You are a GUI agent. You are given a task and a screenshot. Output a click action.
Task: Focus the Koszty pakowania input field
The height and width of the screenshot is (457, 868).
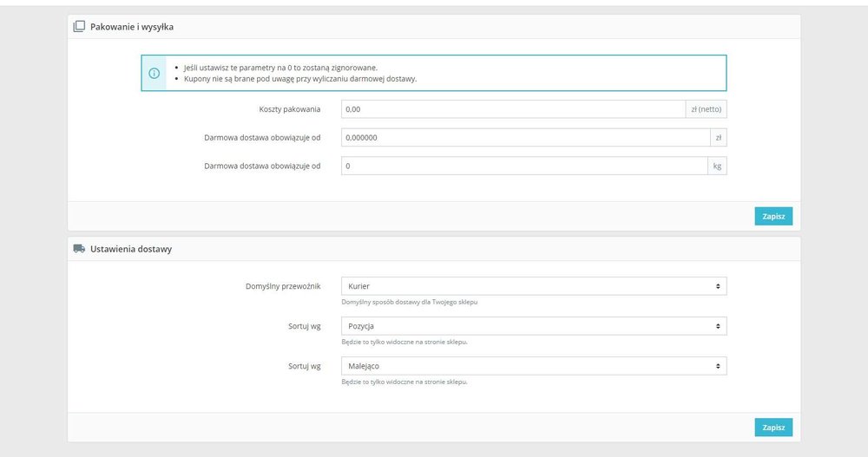coord(513,109)
